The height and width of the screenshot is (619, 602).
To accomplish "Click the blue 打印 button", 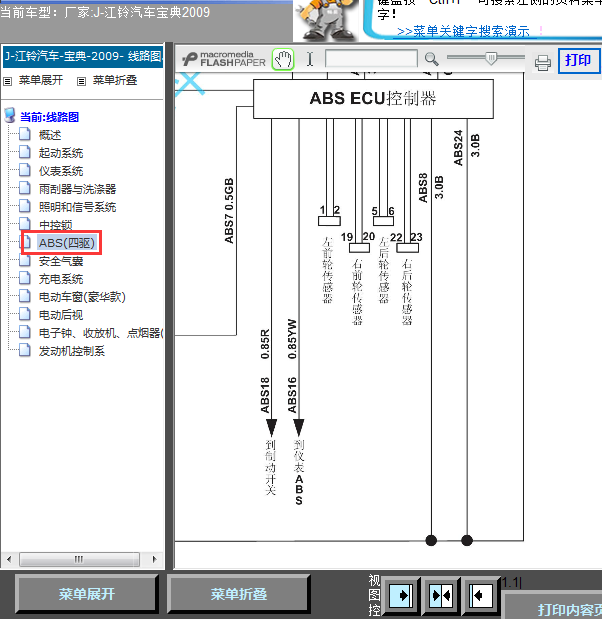I will click(578, 60).
